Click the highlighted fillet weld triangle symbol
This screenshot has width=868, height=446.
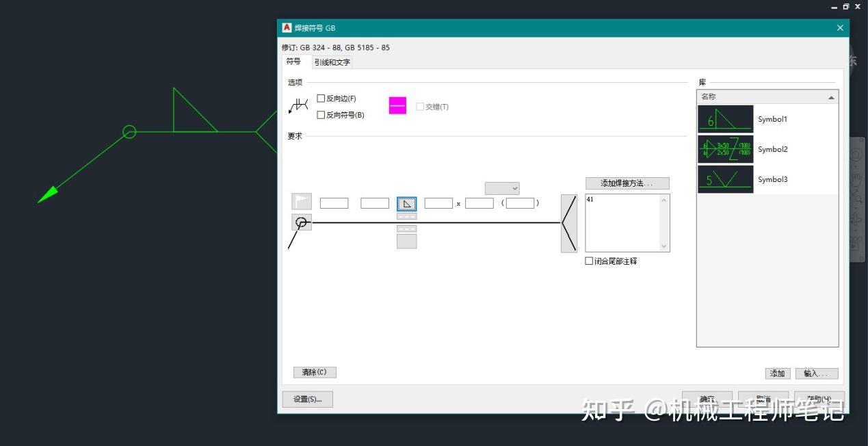[x=406, y=203]
